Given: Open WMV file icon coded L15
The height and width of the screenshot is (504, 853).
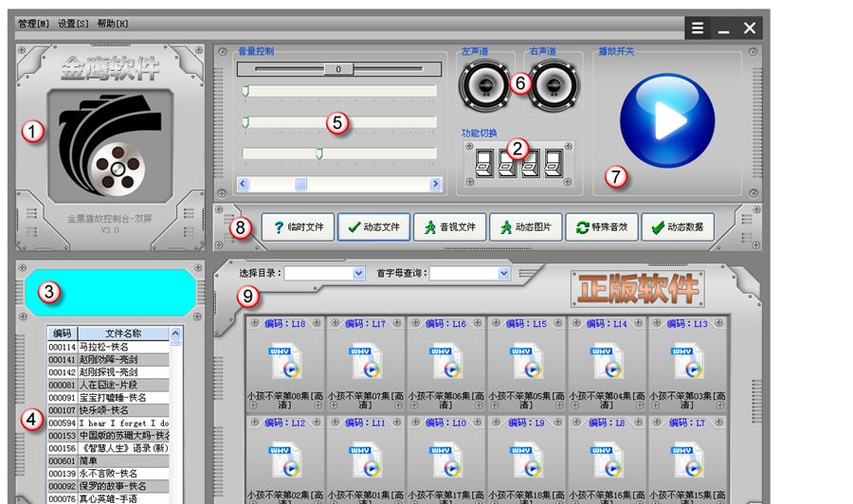Looking at the screenshot, I should click(527, 360).
